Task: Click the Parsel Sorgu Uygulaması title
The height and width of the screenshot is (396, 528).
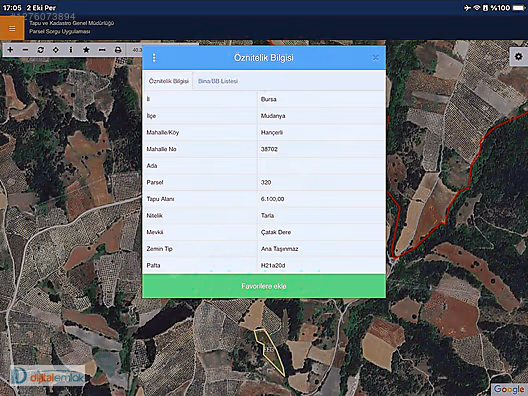Action: [60, 32]
